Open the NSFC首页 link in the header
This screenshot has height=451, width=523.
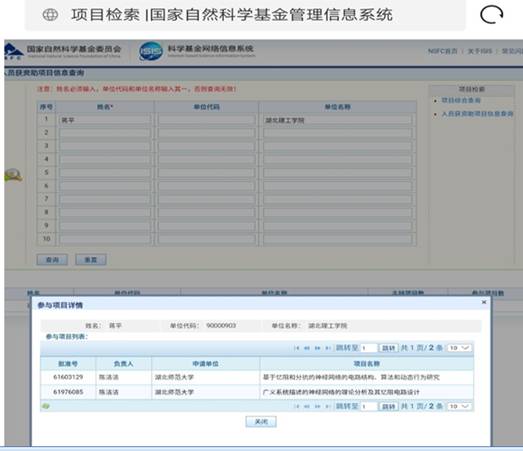442,51
